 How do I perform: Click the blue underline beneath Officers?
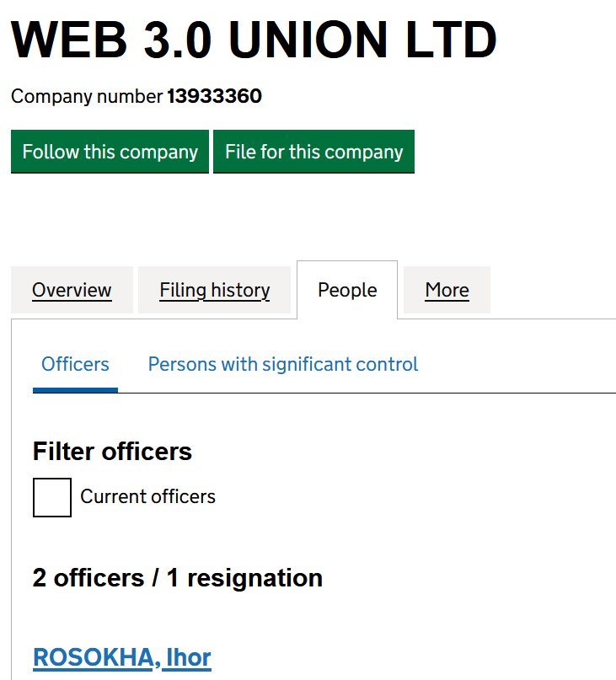pos(75,390)
